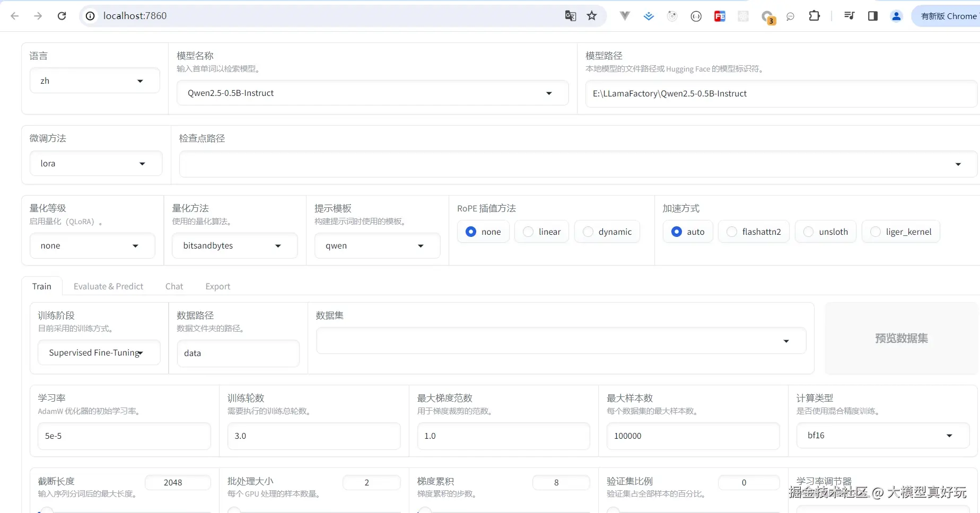This screenshot has height=513, width=980.
Task: Go back with the browser back arrow
Action: (x=15, y=16)
